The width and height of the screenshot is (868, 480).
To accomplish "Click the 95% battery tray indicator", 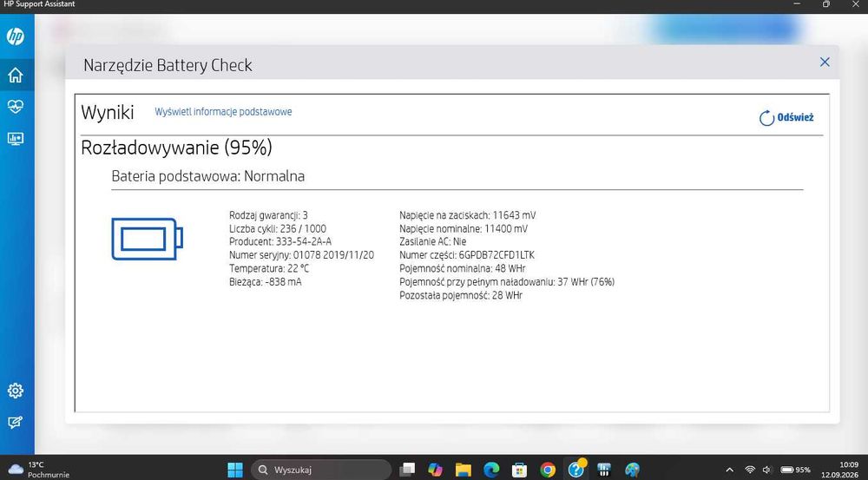I will pyautogui.click(x=795, y=470).
